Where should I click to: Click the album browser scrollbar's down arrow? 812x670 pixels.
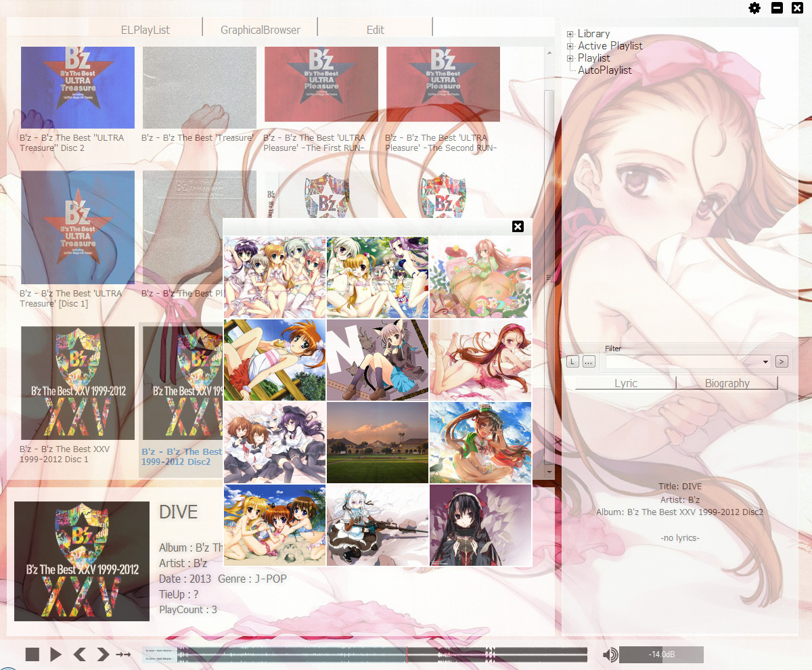point(549,471)
